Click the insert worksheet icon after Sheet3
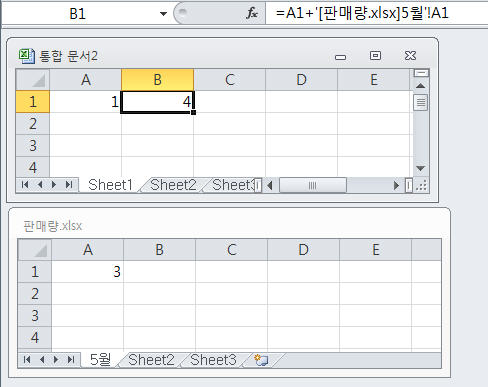This screenshot has width=488, height=387. click(x=261, y=360)
